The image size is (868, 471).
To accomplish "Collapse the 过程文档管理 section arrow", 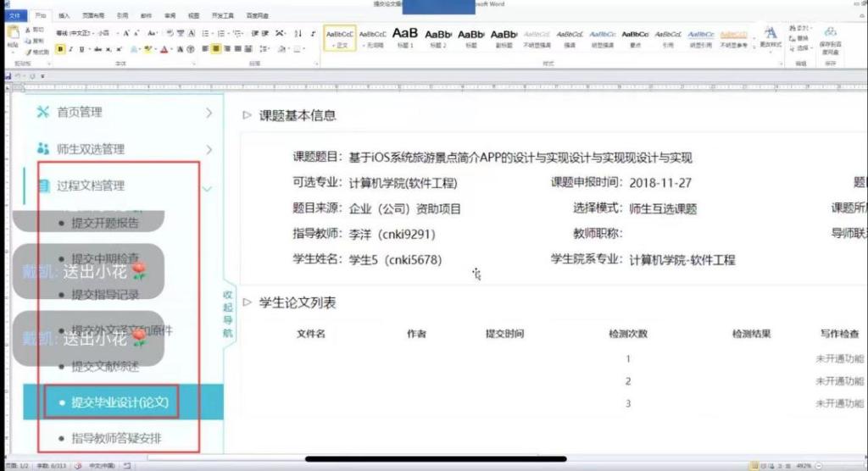I will (207, 187).
